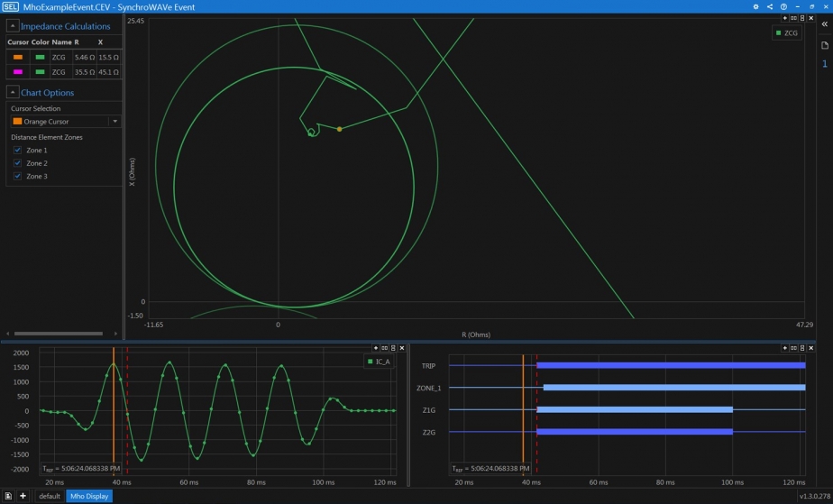833x504 pixels.
Task: Split the digital signals chart side-by-side
Action: [793, 348]
